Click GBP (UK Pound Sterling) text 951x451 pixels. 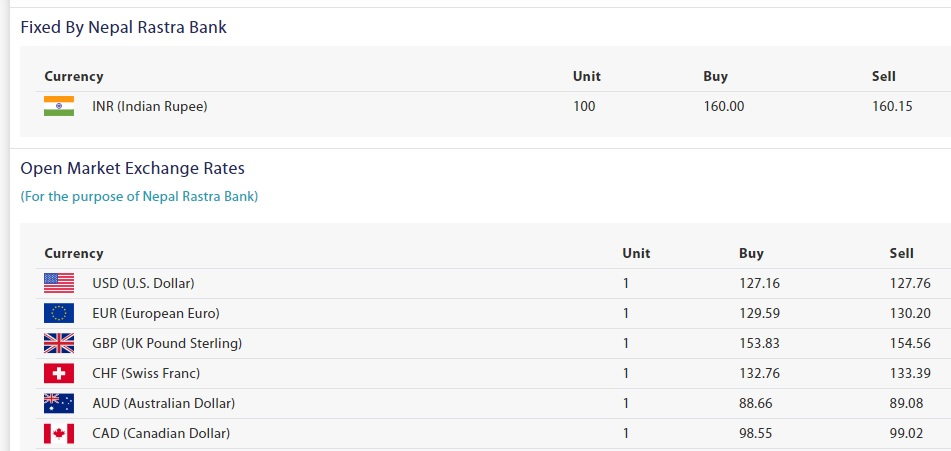167,343
